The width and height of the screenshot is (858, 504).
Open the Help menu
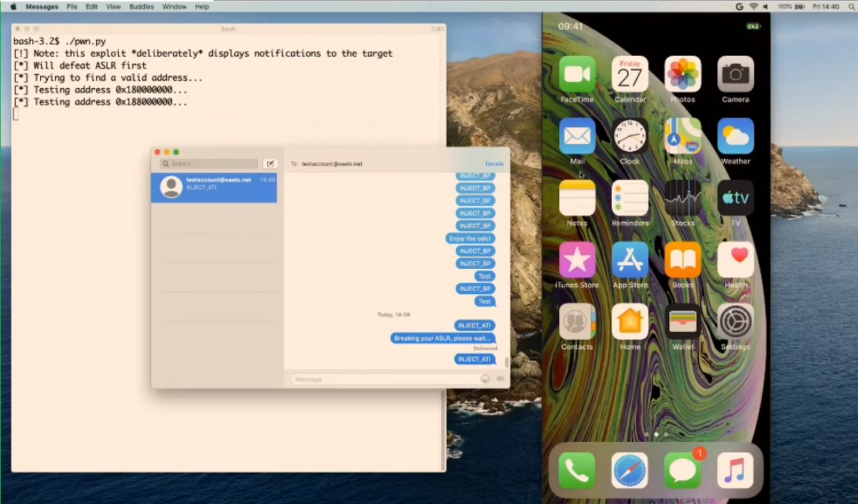pos(202,6)
